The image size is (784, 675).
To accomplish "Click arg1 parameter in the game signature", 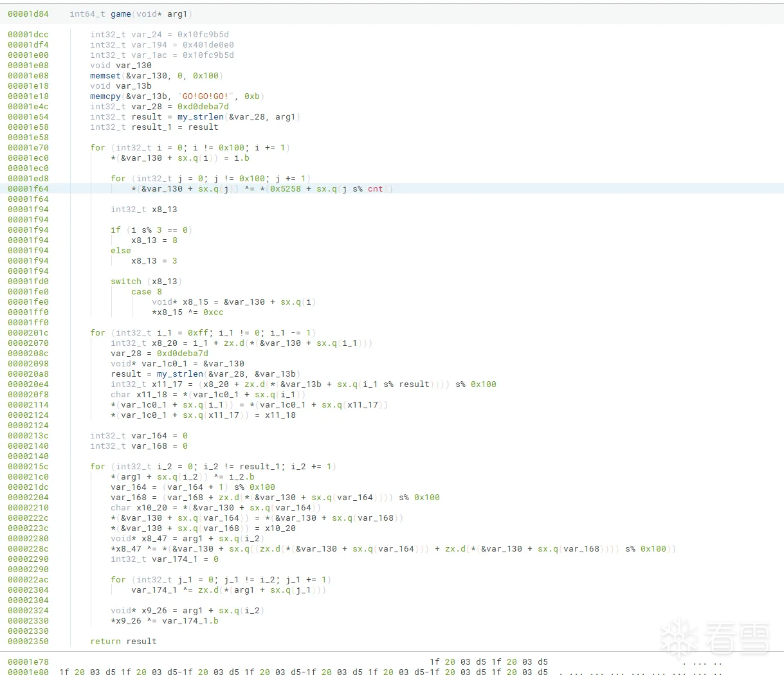I will (x=178, y=14).
